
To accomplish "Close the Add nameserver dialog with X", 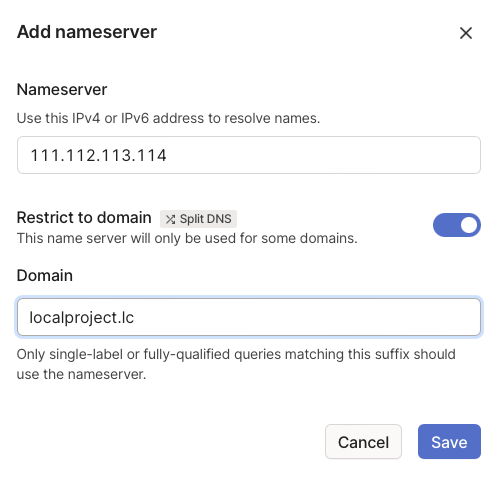I will coord(466,33).
